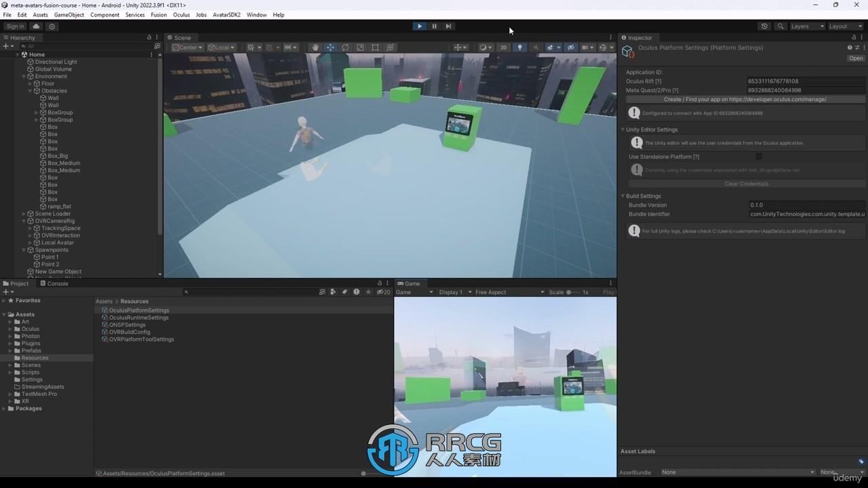Toggle hidden objects visibility in Scene

pos(570,47)
